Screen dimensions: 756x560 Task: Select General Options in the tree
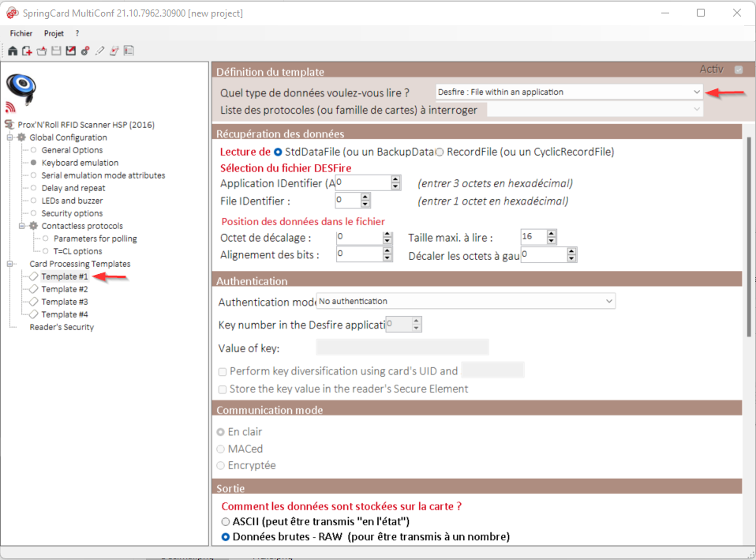click(72, 150)
